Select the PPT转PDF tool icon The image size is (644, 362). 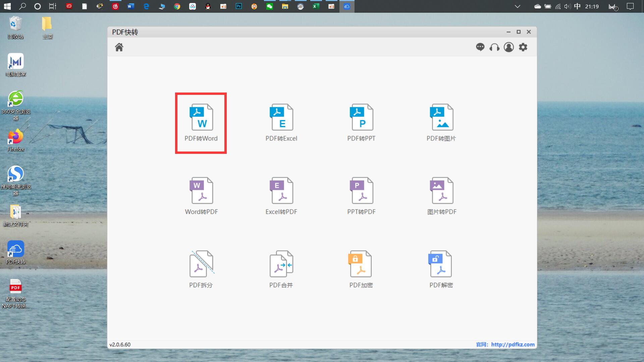pyautogui.click(x=361, y=196)
